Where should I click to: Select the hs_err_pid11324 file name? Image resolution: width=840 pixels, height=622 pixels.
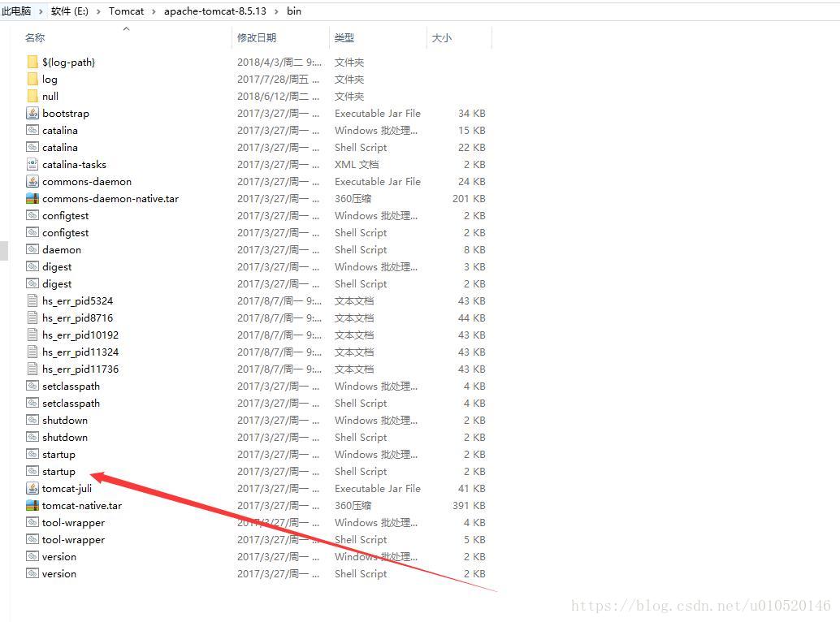click(80, 352)
